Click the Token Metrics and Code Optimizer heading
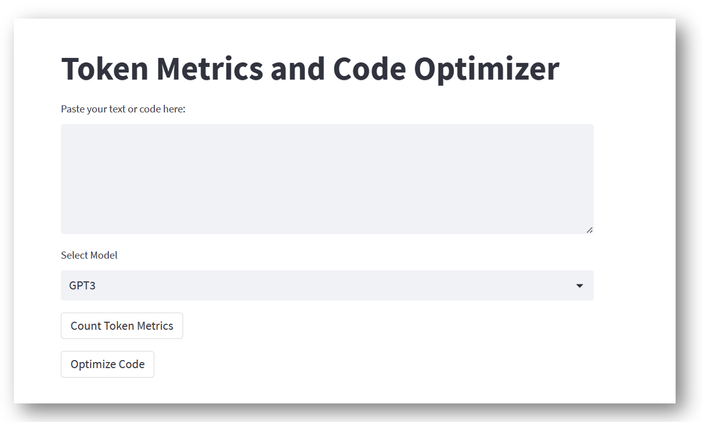The height and width of the screenshot is (422, 702). (310, 69)
